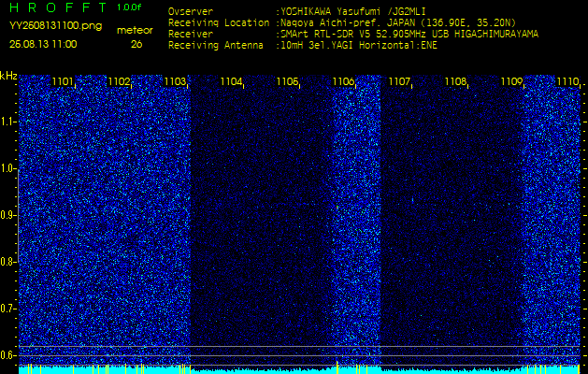Click the 1105 time marker
588x374 pixels.
(287, 81)
